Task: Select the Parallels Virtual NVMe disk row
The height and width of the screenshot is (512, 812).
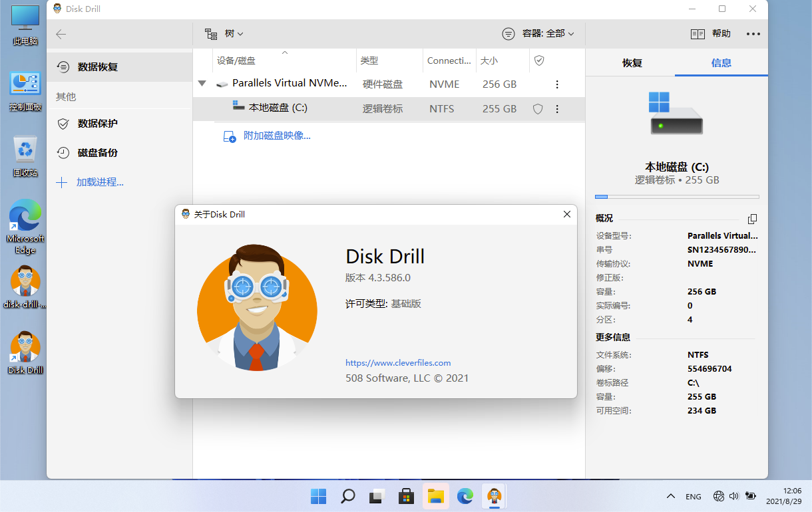Action: click(389, 84)
